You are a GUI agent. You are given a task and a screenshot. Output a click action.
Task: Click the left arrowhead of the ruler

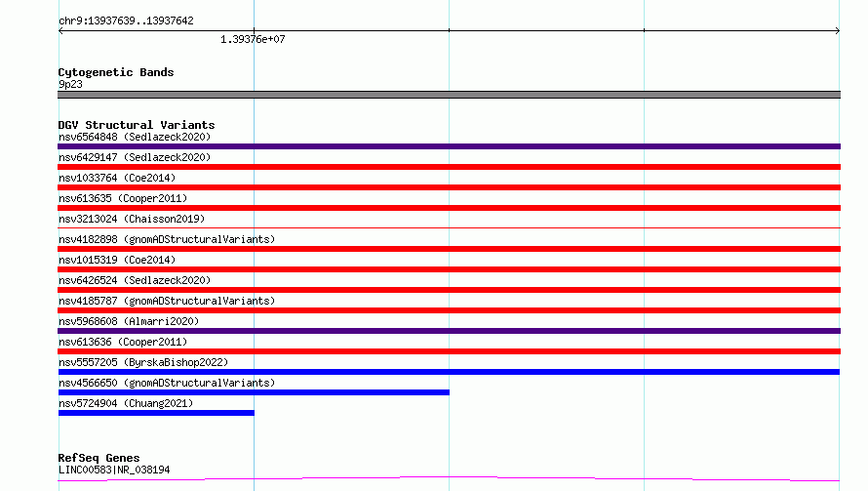pyautogui.click(x=60, y=30)
